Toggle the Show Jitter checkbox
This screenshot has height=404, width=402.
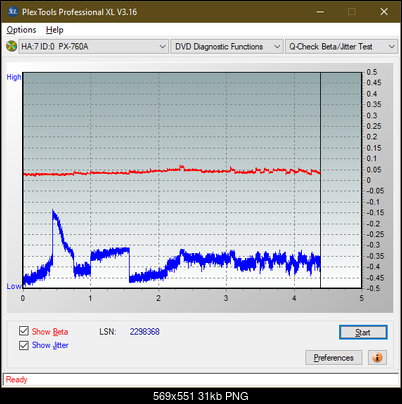24,345
